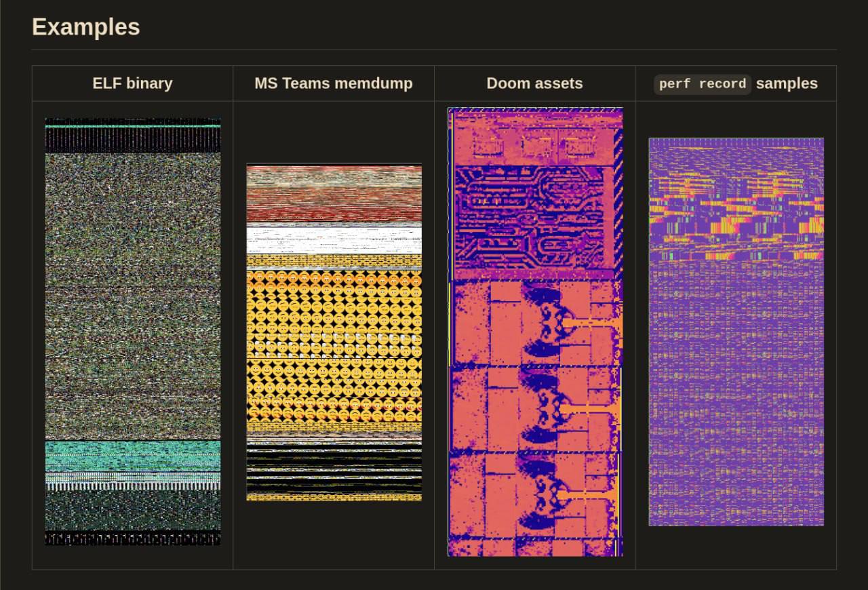Click the "Examples" heading
Viewport: 868px width, 590px height.
pyautogui.click(x=86, y=27)
